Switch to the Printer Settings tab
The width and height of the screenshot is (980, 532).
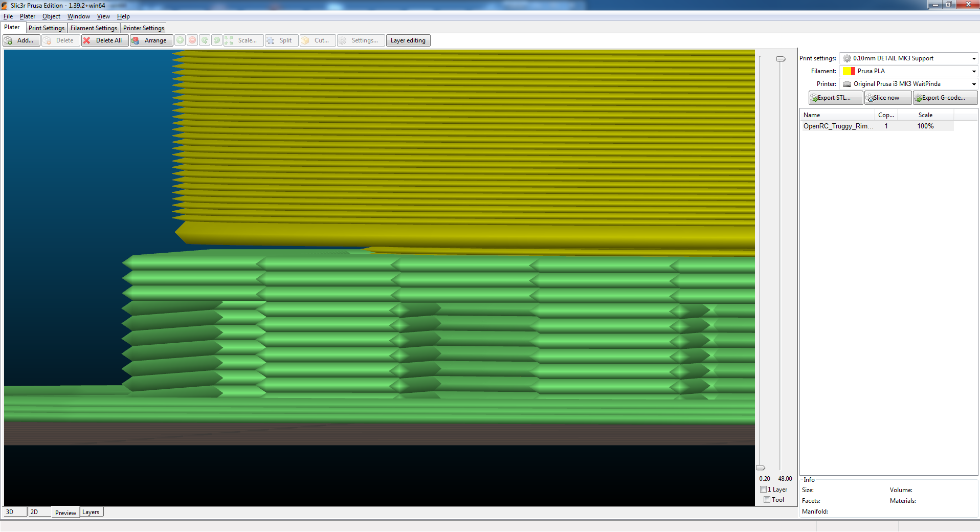[x=144, y=28]
